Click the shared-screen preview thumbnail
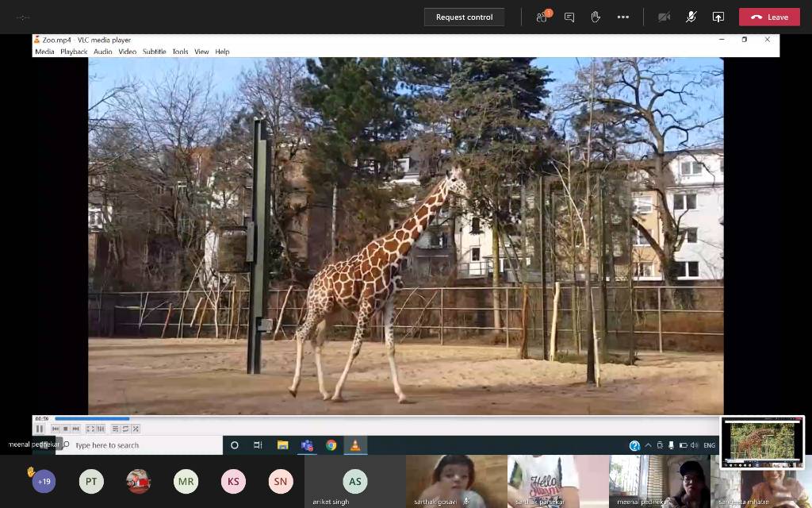This screenshot has width=812, height=508. 762,442
